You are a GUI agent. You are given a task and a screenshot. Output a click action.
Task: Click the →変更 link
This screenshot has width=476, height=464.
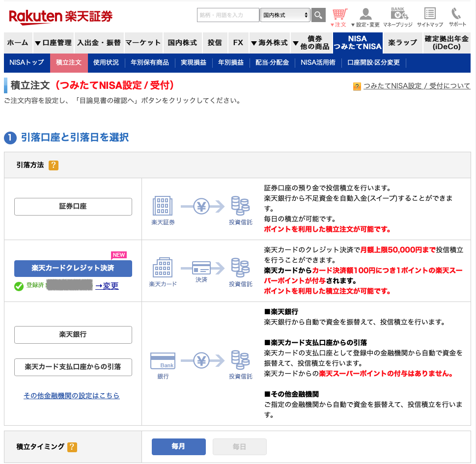point(107,286)
